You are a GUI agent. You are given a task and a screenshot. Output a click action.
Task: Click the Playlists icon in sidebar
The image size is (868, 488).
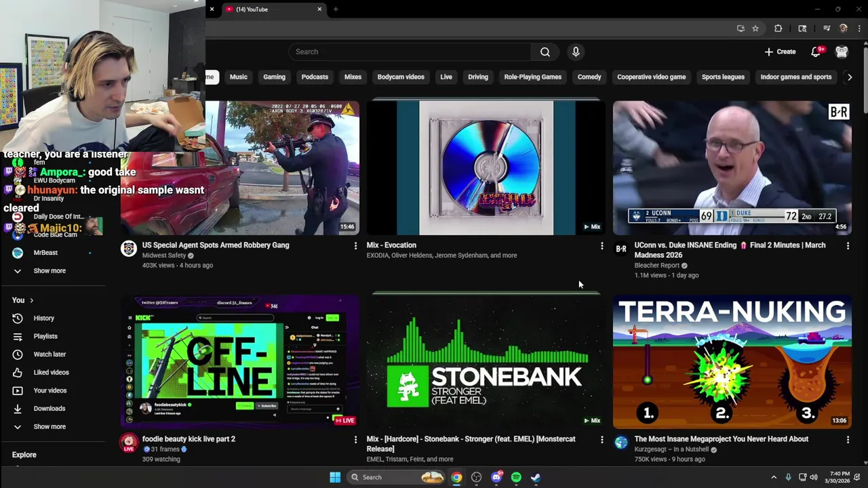18,336
